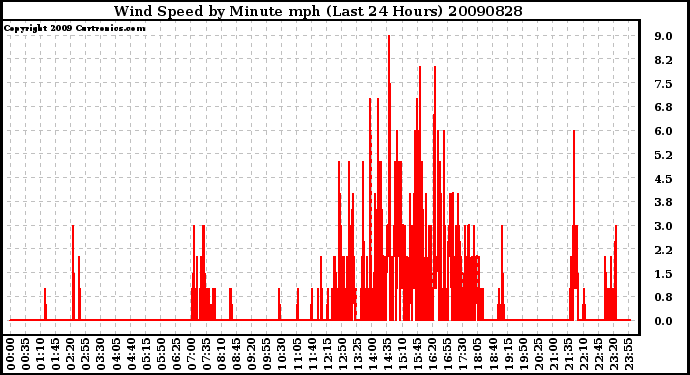Image resolution: width=690 pixels, height=375 pixels.
Task: Click the x-axis time label 21:35
Action: click(x=568, y=354)
